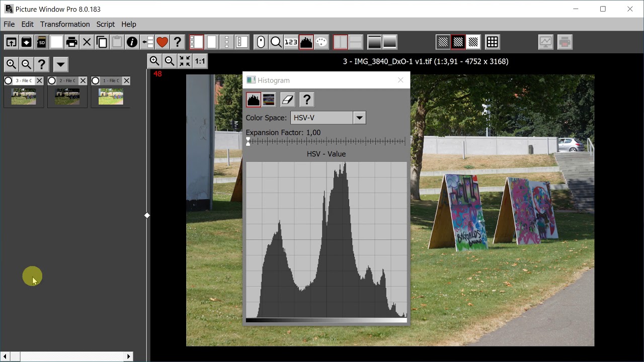Click the grid overlay icon
This screenshot has width=644, height=362.
point(492,42)
